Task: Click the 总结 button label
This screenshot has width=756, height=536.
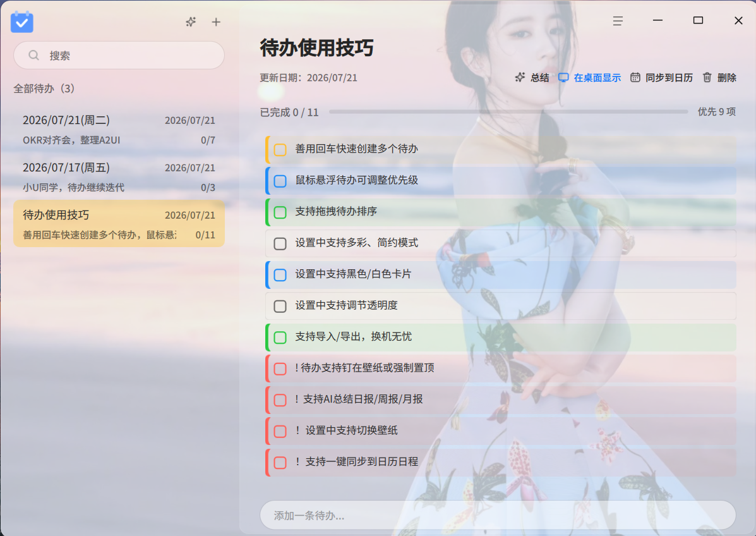Action: pyautogui.click(x=540, y=78)
